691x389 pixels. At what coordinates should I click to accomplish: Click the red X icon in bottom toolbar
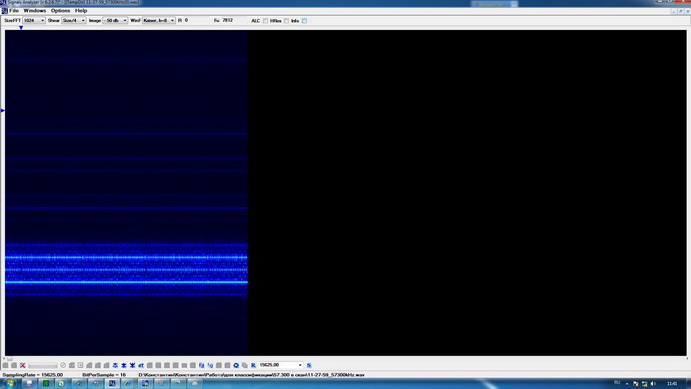[x=22, y=365]
